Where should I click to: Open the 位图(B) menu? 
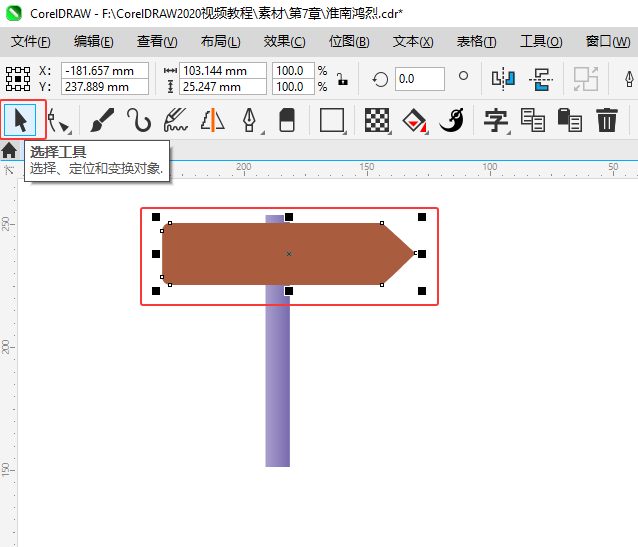tap(349, 42)
